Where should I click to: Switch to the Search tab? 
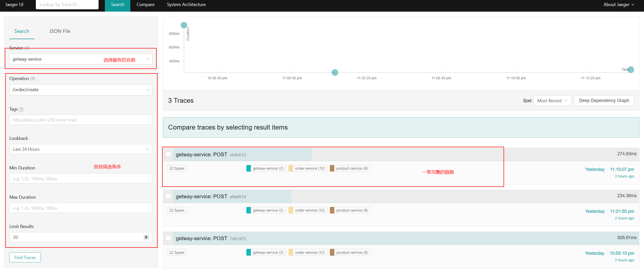point(22,31)
